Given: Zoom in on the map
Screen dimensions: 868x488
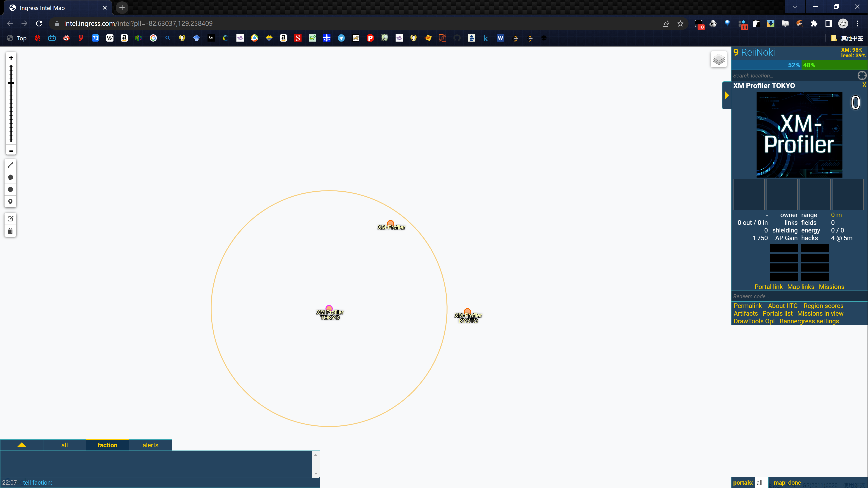Looking at the screenshot, I should click(x=11, y=58).
